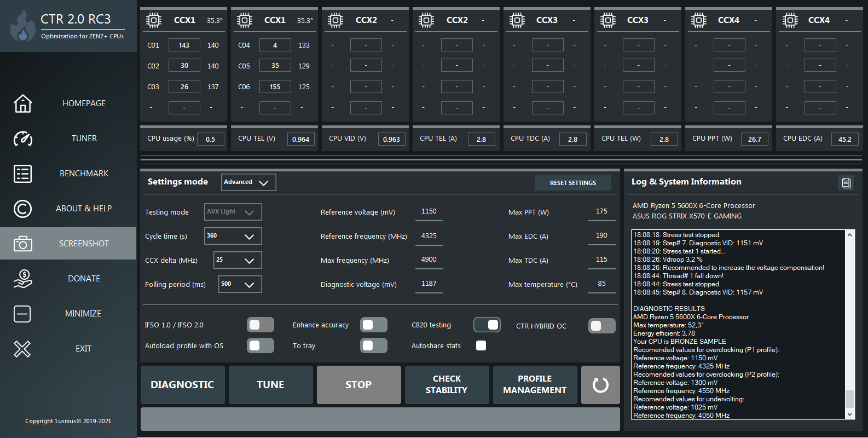Turn on CTR HYBRID OC switch
Image resolution: width=868 pixels, height=438 pixels.
602,326
